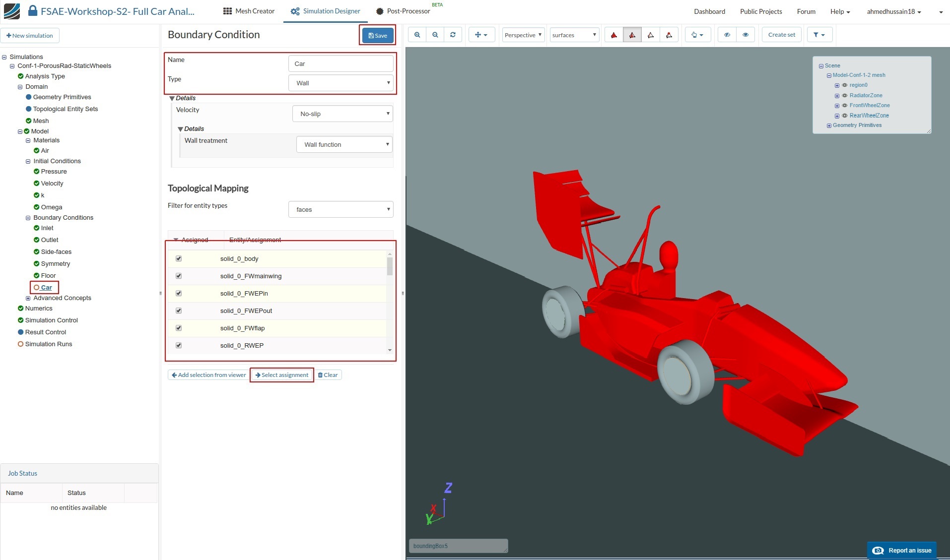Hide RadiatorZone using its eye icon
The height and width of the screenshot is (560, 950).
tap(844, 95)
